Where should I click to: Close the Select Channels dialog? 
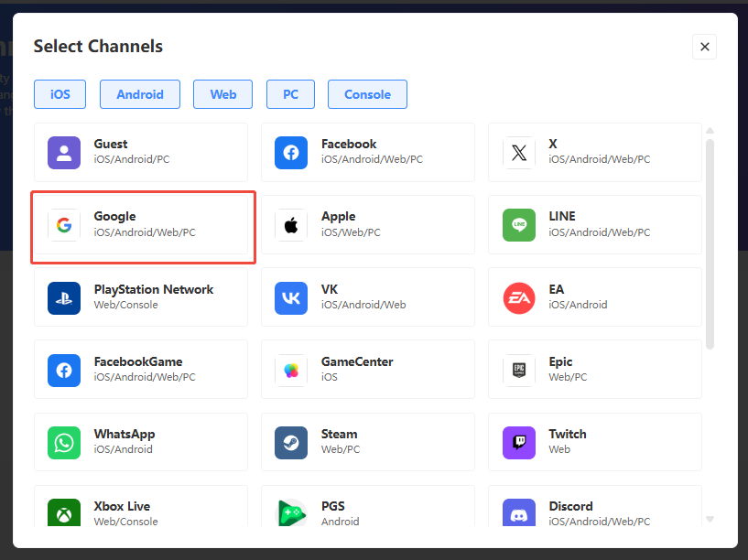tap(704, 47)
